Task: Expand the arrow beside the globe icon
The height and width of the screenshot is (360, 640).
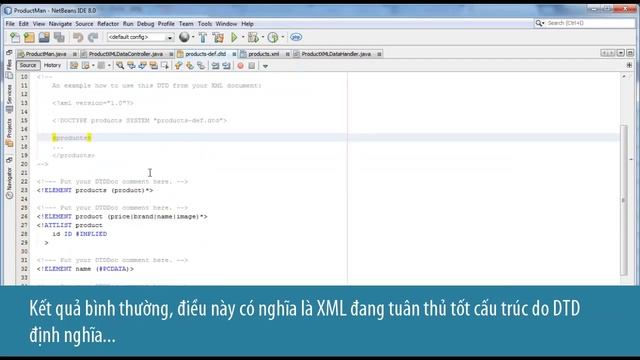Action: coord(193,37)
